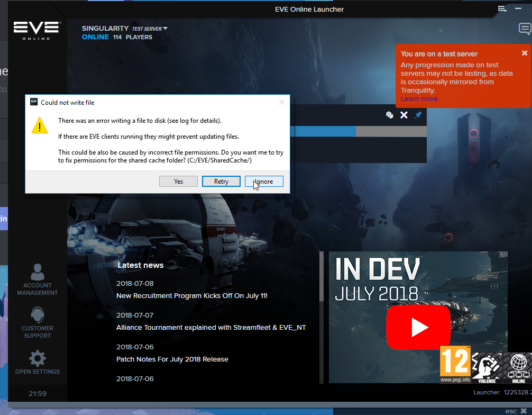Click the 2018-07-08 news date
This screenshot has width=532, height=415.
click(135, 283)
